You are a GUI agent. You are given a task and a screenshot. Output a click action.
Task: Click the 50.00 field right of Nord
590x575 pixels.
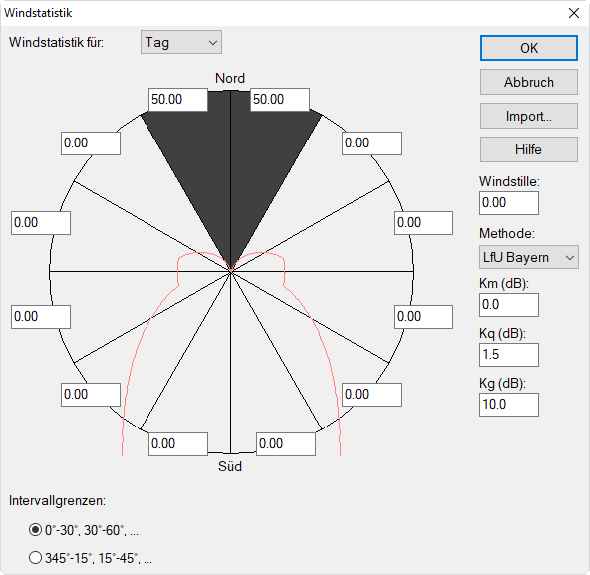[280, 100]
